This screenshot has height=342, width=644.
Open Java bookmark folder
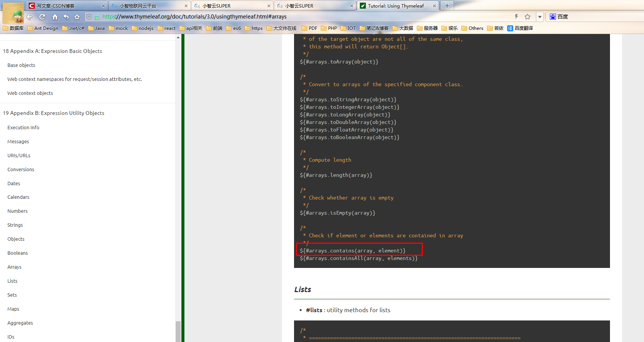coord(96,28)
